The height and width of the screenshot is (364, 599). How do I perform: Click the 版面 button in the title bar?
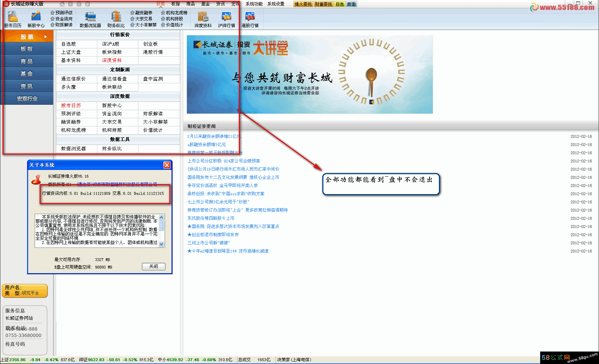click(351, 4)
